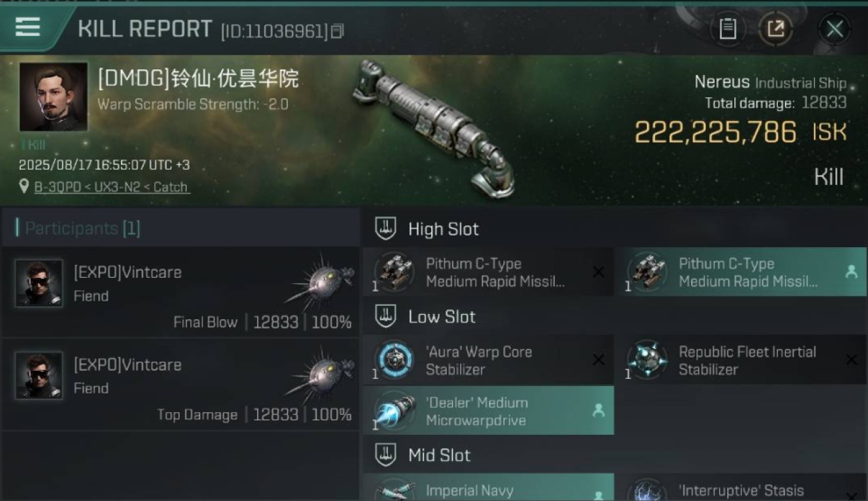The width and height of the screenshot is (868, 501).
Task: Open the victim pilot portrait
Action: pyautogui.click(x=53, y=97)
